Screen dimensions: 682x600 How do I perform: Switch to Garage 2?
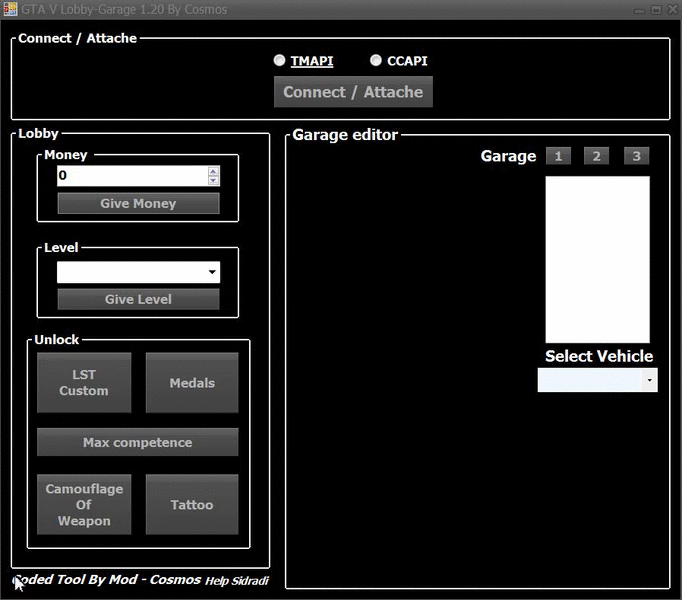click(596, 156)
